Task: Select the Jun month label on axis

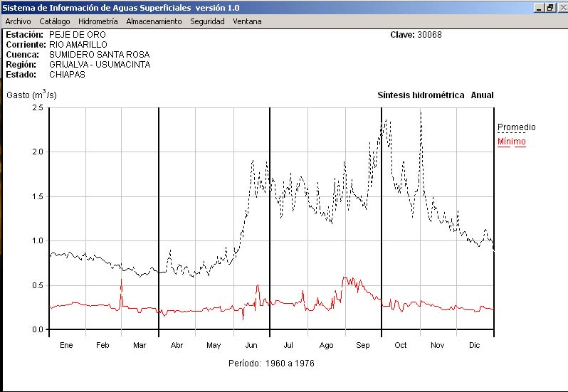Action: (251, 346)
